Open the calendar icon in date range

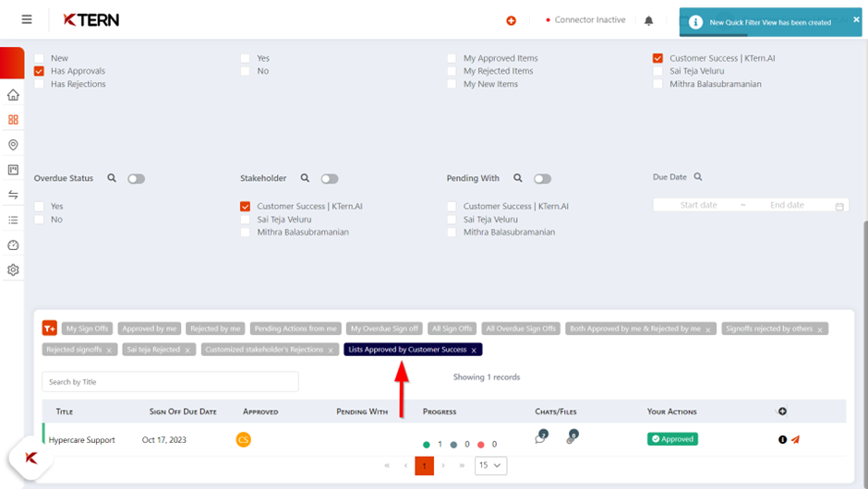click(839, 206)
